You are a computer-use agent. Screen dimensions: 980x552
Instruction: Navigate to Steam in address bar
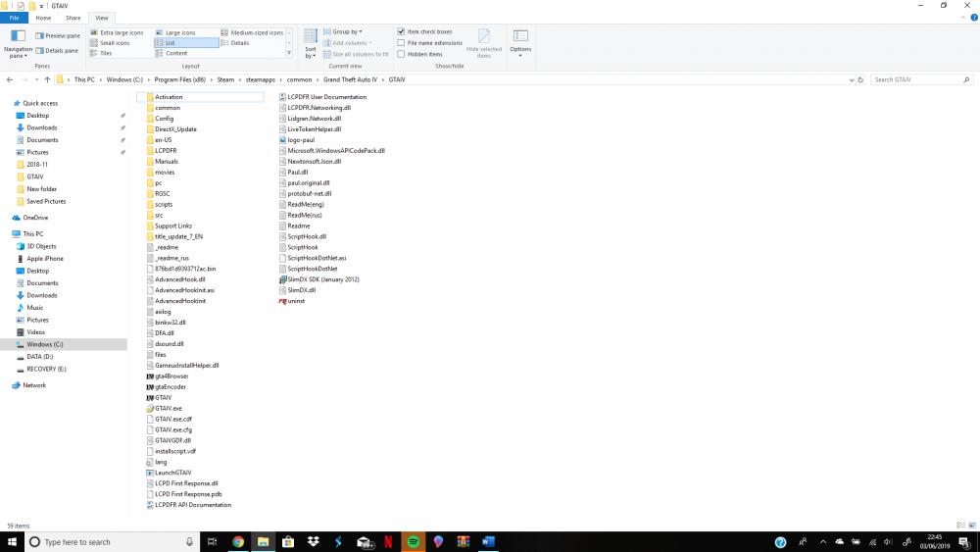[225, 80]
